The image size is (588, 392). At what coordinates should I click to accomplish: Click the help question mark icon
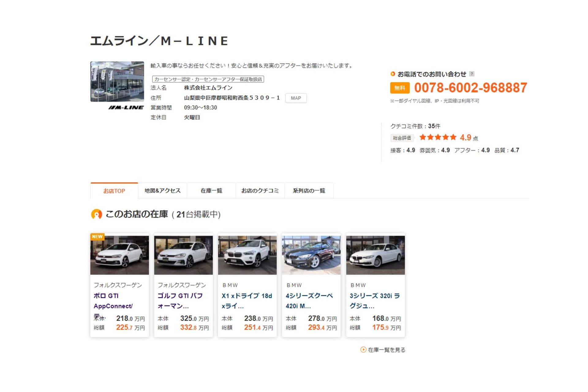click(472, 74)
